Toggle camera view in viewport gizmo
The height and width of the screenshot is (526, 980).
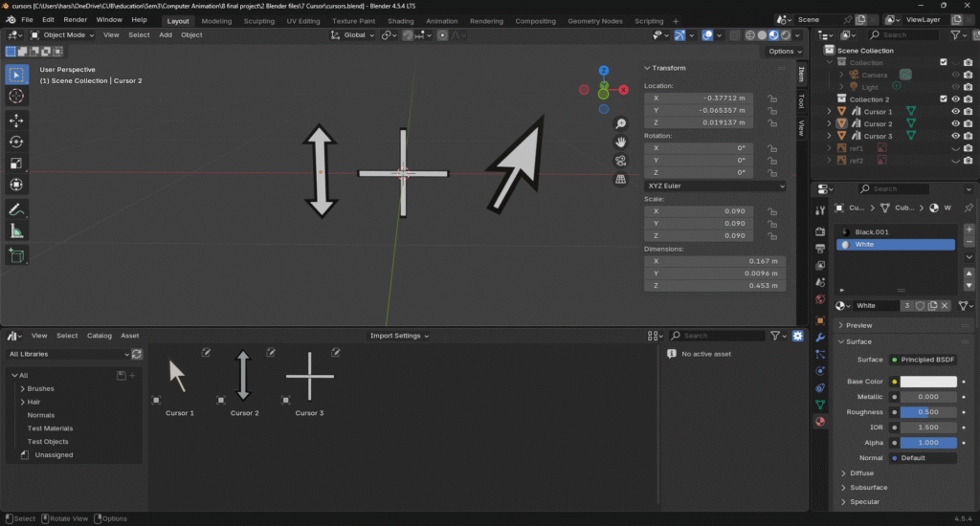pos(621,160)
